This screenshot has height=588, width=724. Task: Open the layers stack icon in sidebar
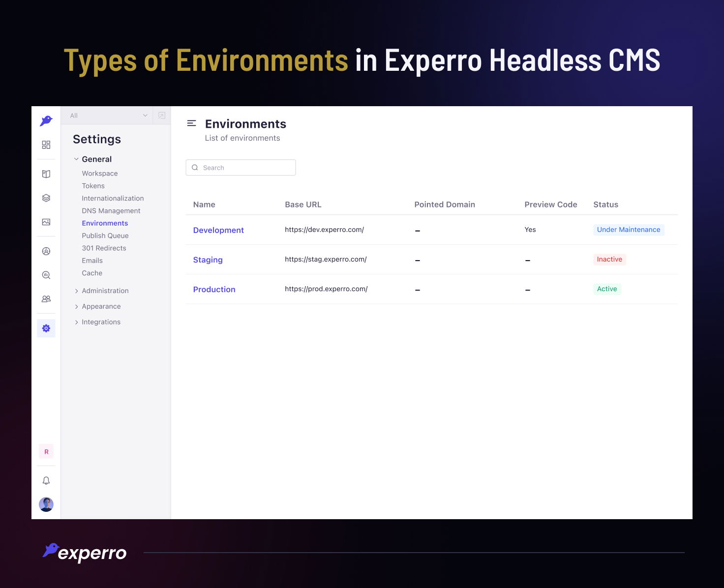(x=46, y=198)
